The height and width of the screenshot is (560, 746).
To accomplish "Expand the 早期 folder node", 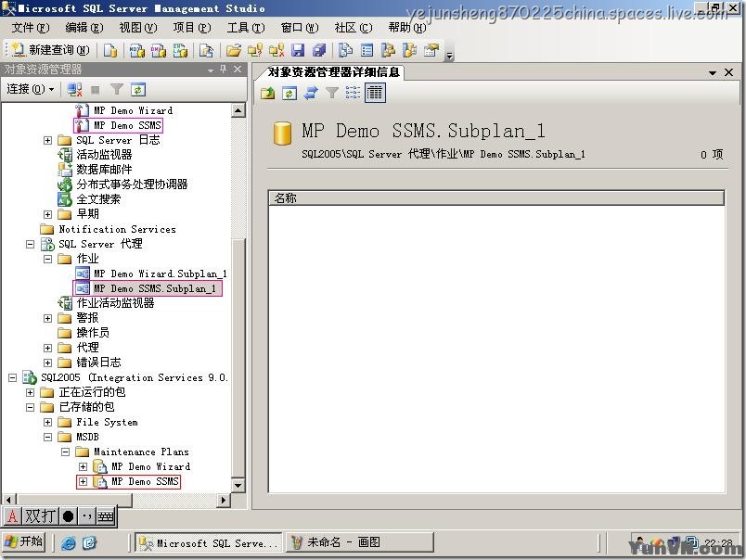I will [47, 214].
